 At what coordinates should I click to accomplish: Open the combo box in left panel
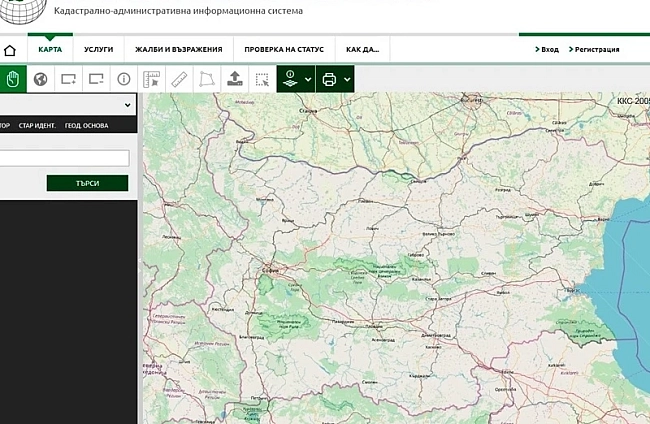[x=66, y=104]
